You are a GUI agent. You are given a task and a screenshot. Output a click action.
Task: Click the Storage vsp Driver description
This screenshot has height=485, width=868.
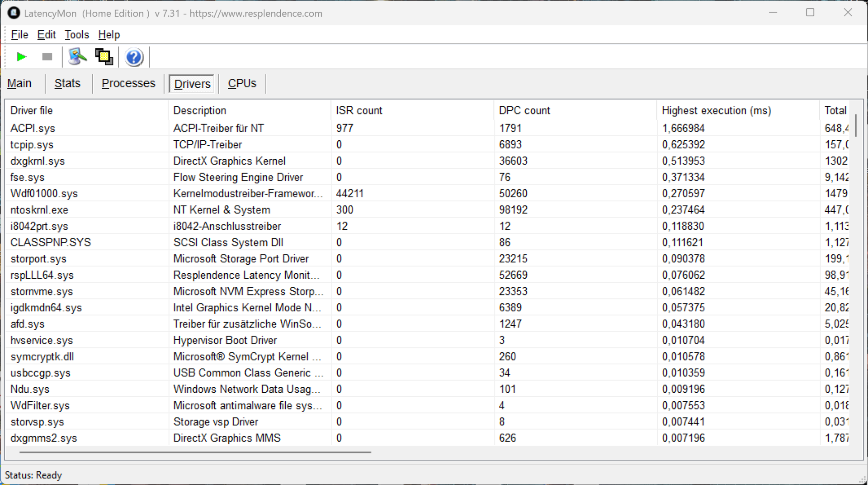point(216,422)
